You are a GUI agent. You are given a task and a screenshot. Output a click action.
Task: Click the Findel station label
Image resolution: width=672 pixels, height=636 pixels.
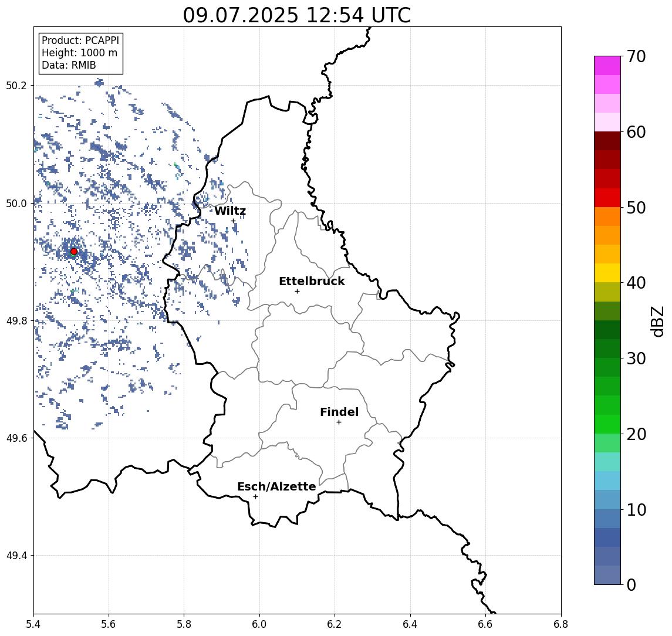[339, 412]
